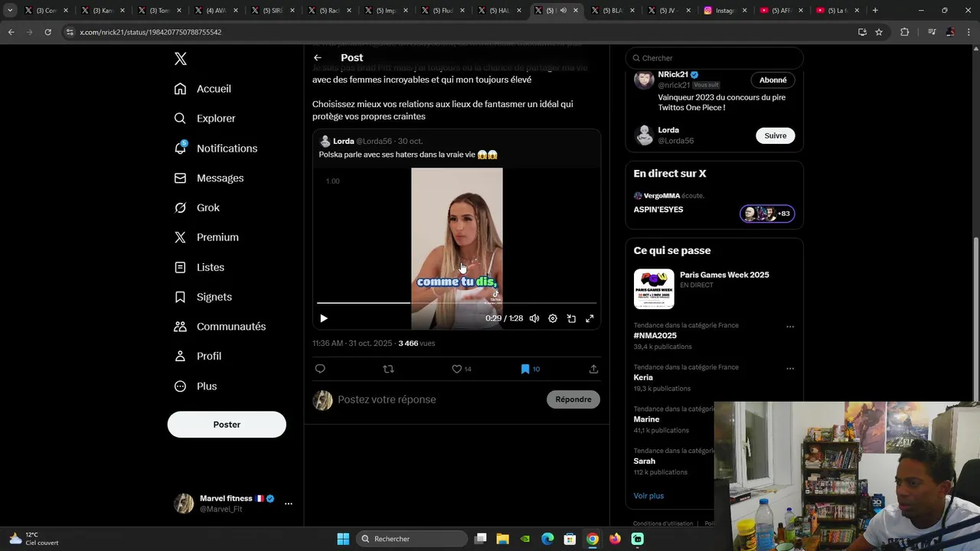The image size is (980, 551).
Task: Click the X logo at top of sidebar
Action: 181,59
